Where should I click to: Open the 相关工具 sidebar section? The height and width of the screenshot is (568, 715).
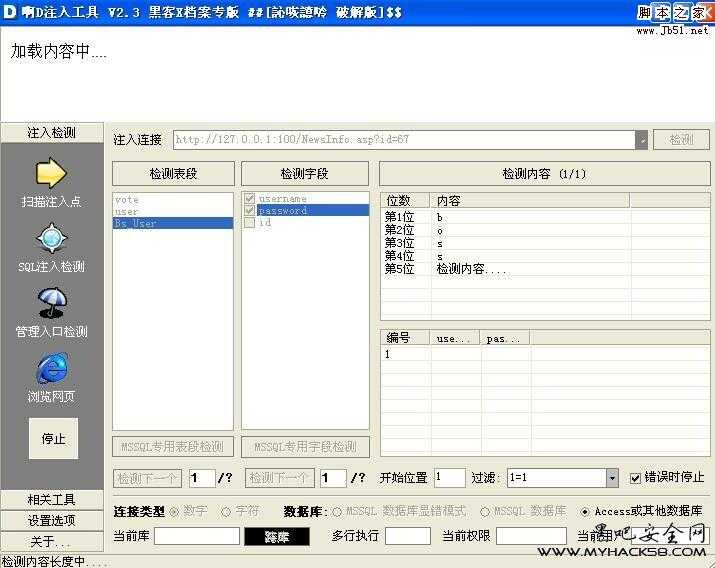click(52, 500)
